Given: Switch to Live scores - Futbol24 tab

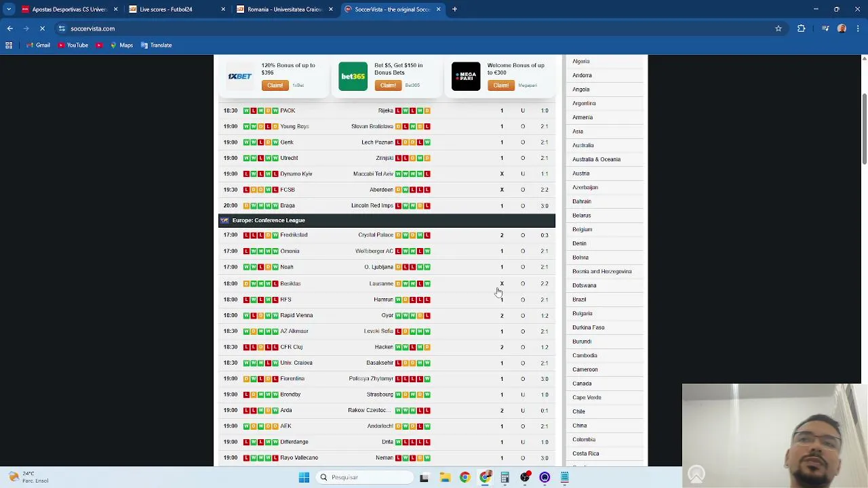Looking at the screenshot, I should [x=176, y=9].
